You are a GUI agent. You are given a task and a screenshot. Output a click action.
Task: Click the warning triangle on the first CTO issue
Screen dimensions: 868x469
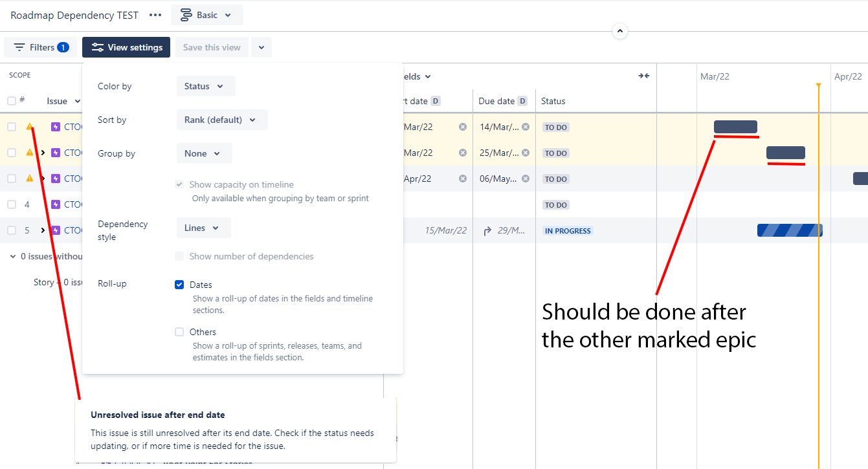point(29,126)
